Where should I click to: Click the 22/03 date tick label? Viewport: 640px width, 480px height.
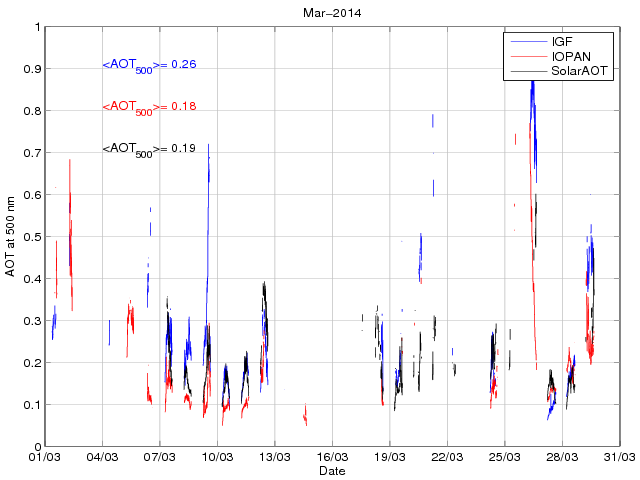(x=447, y=457)
